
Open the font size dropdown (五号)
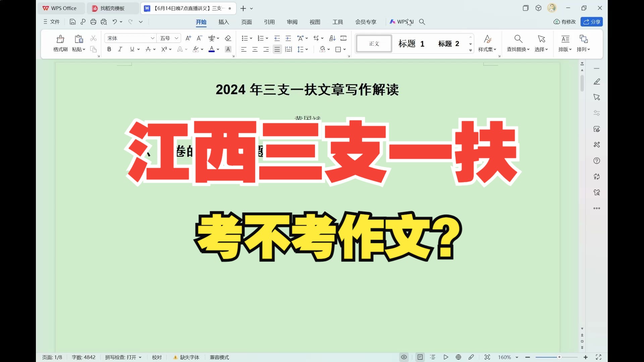(x=176, y=38)
